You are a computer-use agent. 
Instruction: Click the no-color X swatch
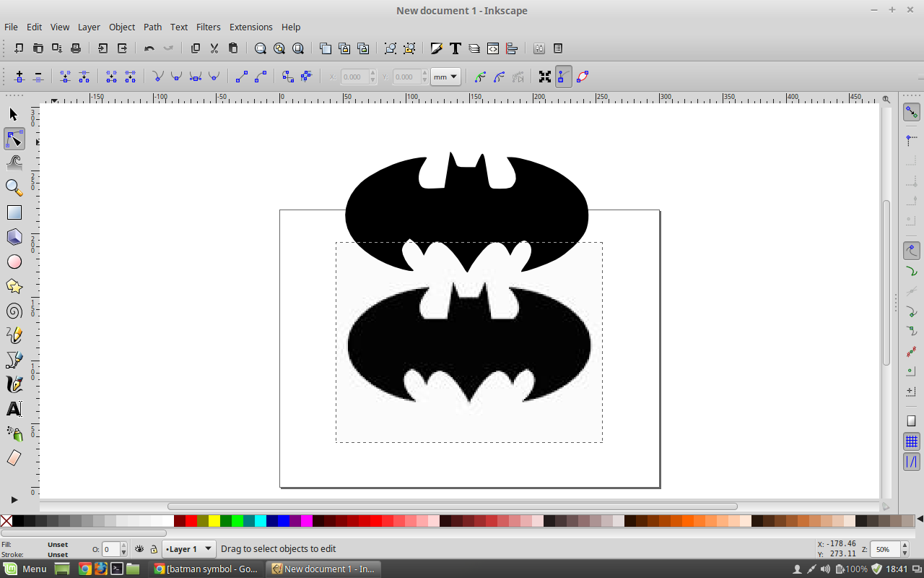click(x=6, y=521)
